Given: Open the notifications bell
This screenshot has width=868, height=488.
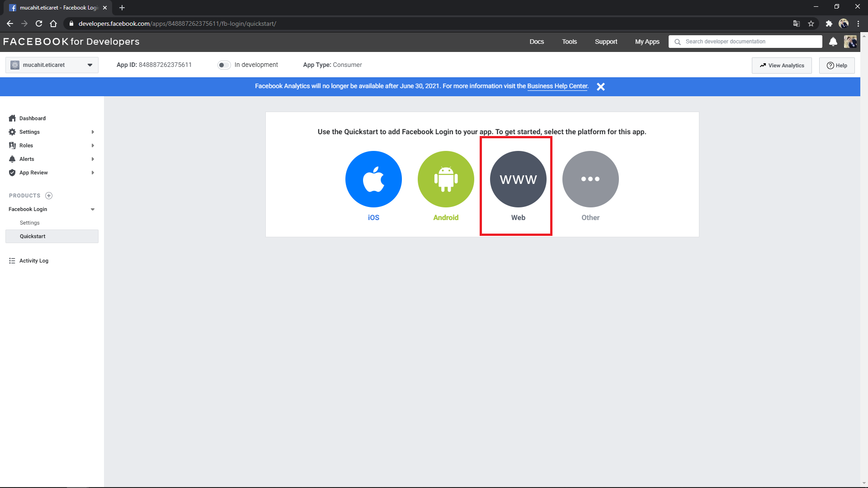Looking at the screenshot, I should pyautogui.click(x=833, y=42).
